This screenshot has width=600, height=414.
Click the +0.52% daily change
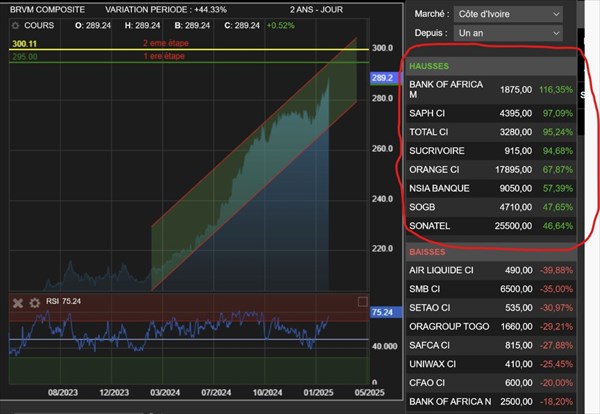[x=280, y=26]
